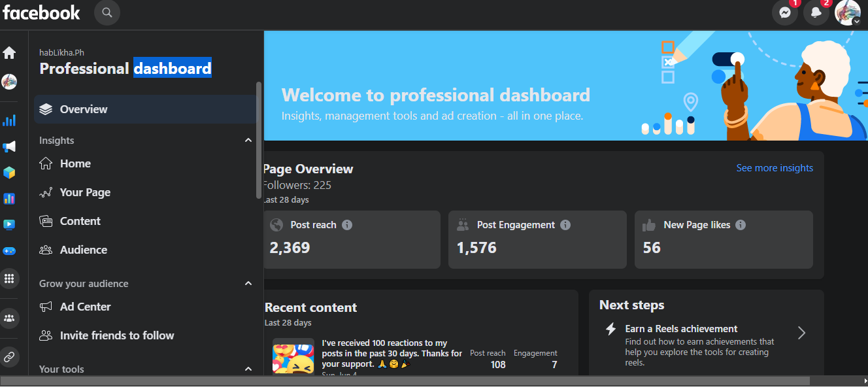Open the Watch video shortcut
The width and height of the screenshot is (868, 391).
tap(9, 224)
